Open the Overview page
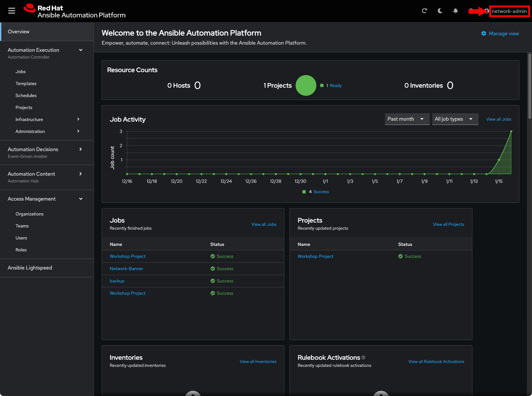532x396 pixels. (47, 32)
